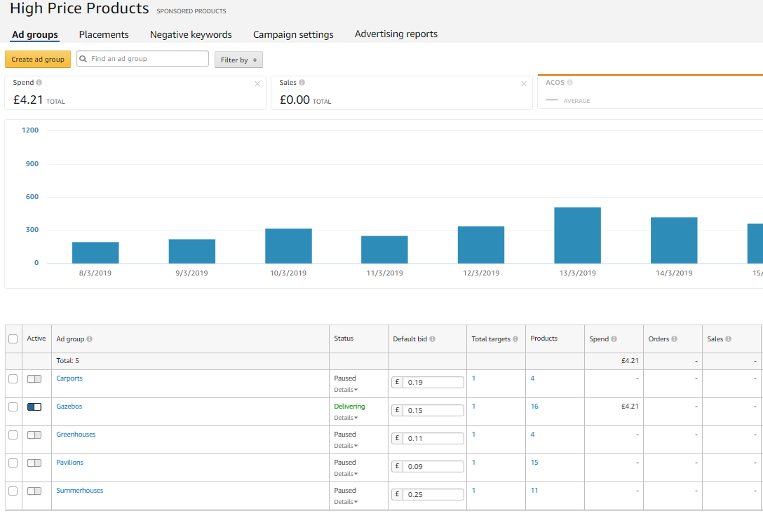Enable the Summerhouses ad group toggle

coord(34,491)
